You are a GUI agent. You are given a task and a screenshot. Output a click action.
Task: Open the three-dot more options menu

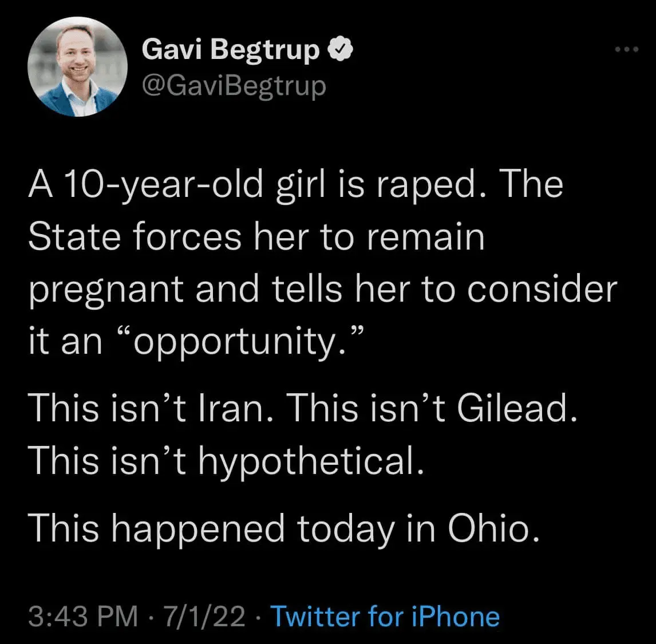click(x=626, y=50)
